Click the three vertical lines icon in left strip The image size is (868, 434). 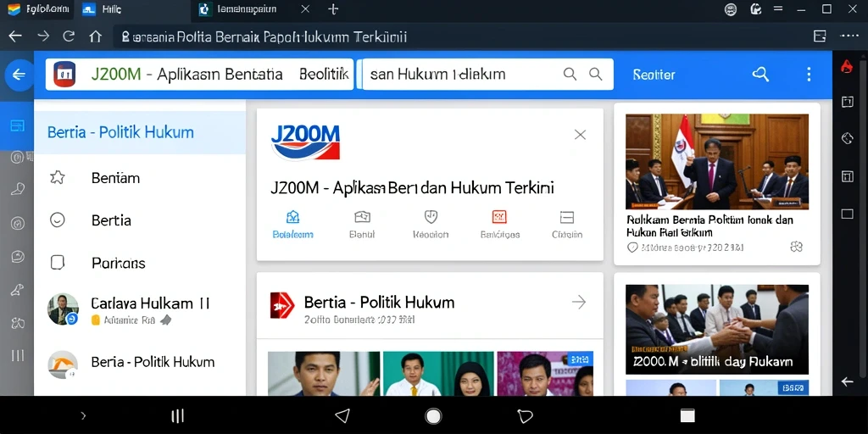click(x=17, y=355)
